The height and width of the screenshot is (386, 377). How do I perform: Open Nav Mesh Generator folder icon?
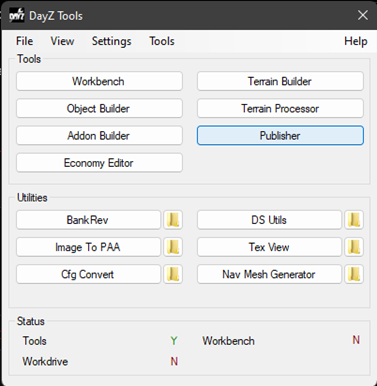354,274
